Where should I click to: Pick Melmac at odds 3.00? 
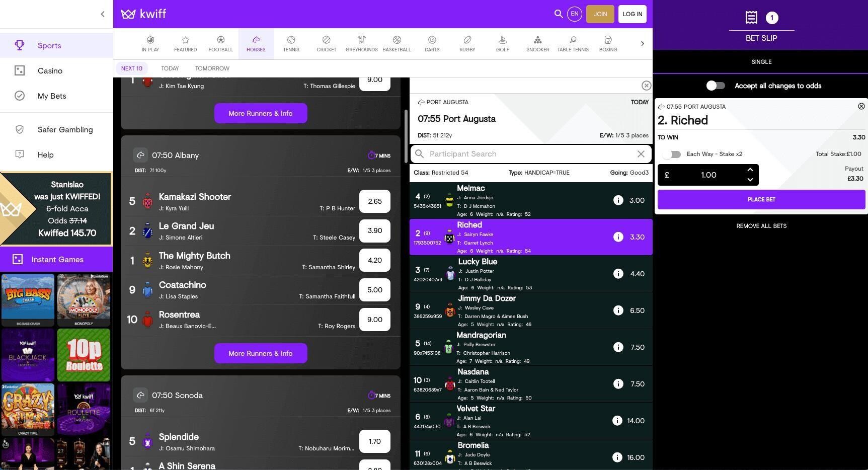coord(637,200)
